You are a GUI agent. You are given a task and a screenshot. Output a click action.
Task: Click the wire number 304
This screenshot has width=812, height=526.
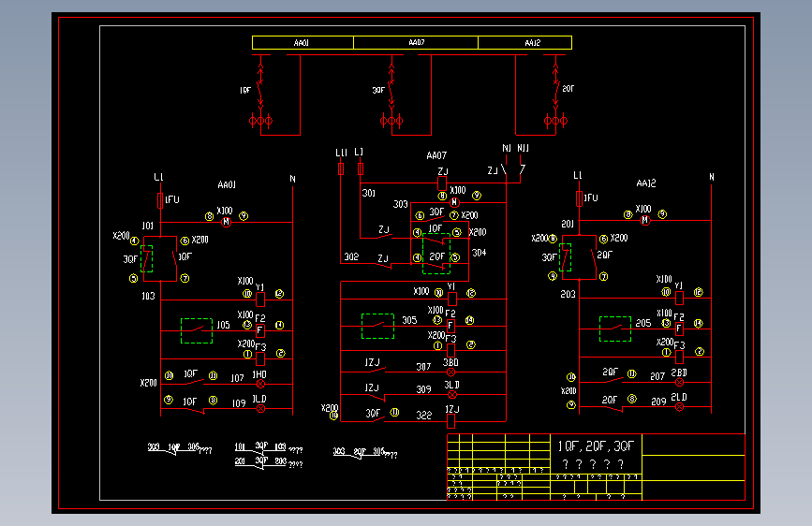(479, 253)
